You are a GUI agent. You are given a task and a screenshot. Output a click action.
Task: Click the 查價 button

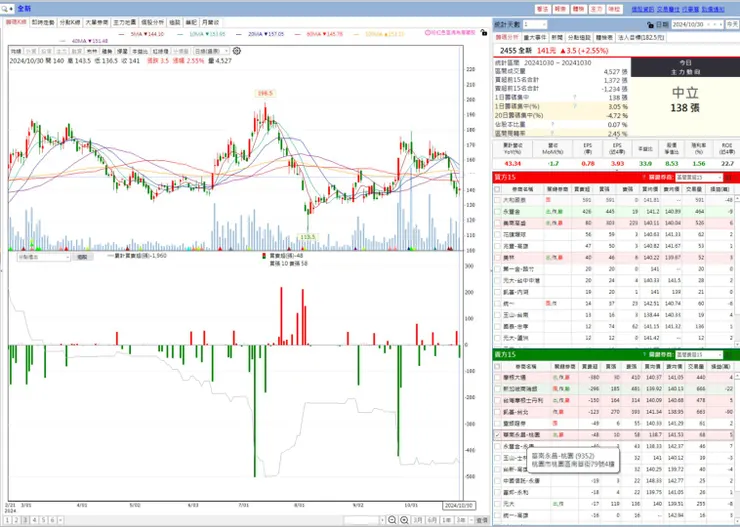(482, 520)
